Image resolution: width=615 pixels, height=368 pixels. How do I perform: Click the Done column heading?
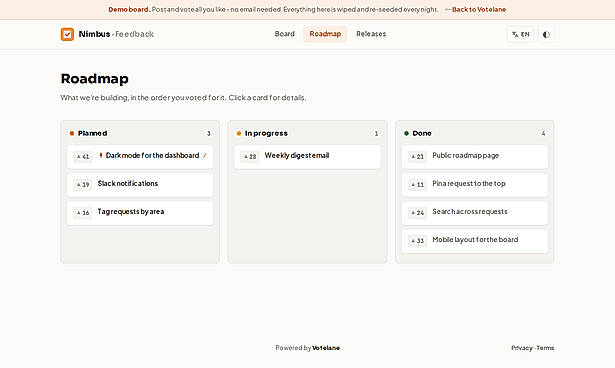[x=422, y=133]
